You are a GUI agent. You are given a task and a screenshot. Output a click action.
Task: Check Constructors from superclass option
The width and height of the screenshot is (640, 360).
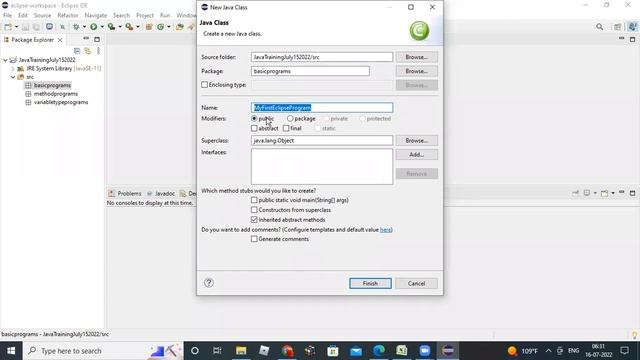point(254,210)
